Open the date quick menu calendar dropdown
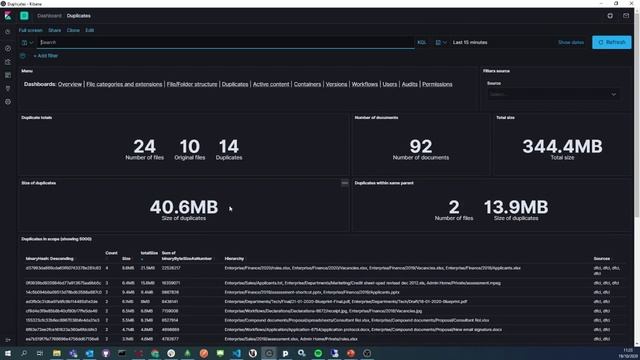 coord(440,42)
